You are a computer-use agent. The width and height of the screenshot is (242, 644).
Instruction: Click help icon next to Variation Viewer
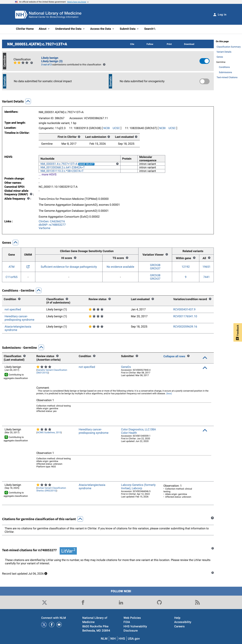[167, 254]
